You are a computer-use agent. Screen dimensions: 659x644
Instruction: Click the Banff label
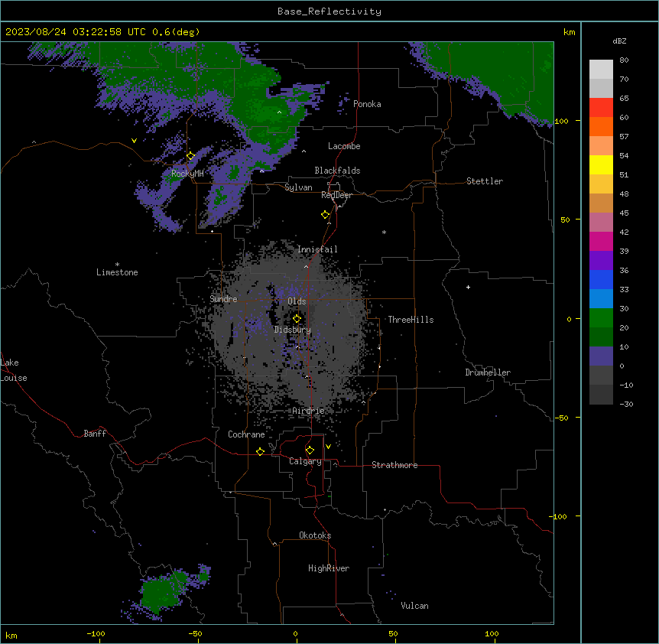pos(95,434)
